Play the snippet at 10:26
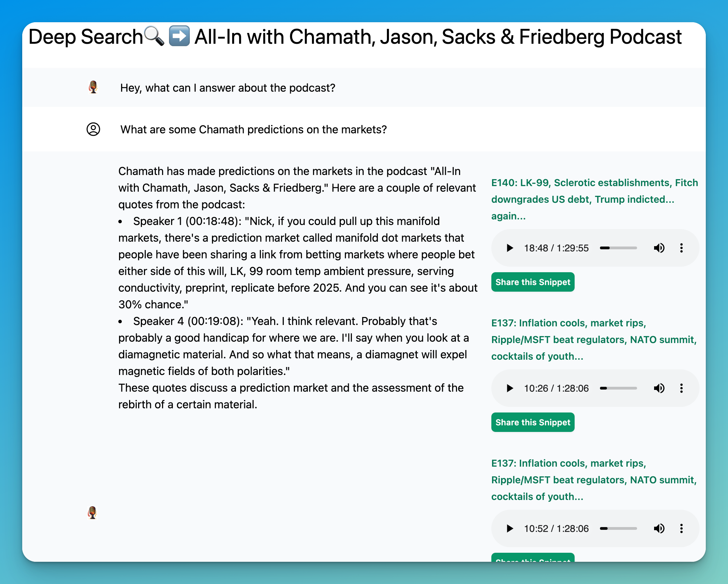728x584 pixels. coord(509,388)
